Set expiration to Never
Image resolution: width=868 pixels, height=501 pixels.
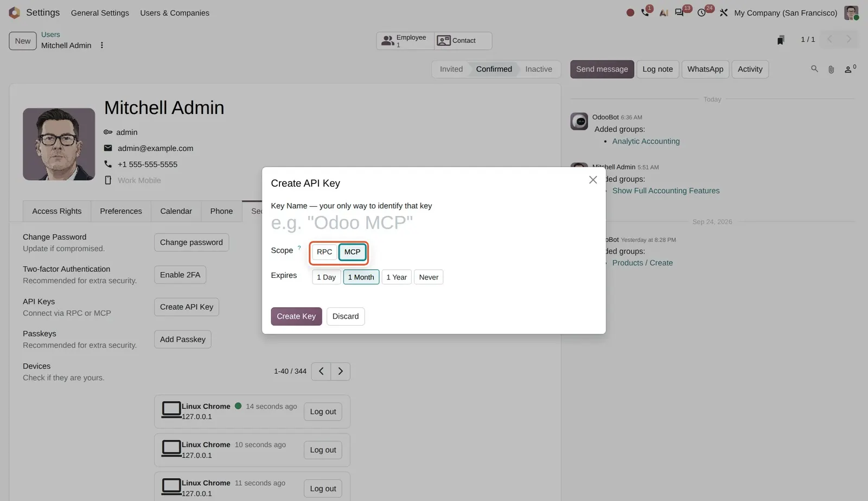point(429,277)
